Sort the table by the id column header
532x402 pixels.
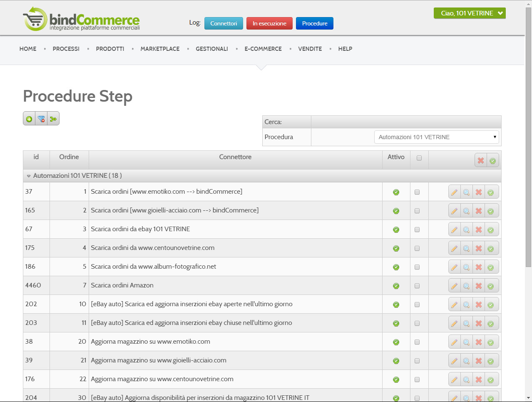pos(36,157)
